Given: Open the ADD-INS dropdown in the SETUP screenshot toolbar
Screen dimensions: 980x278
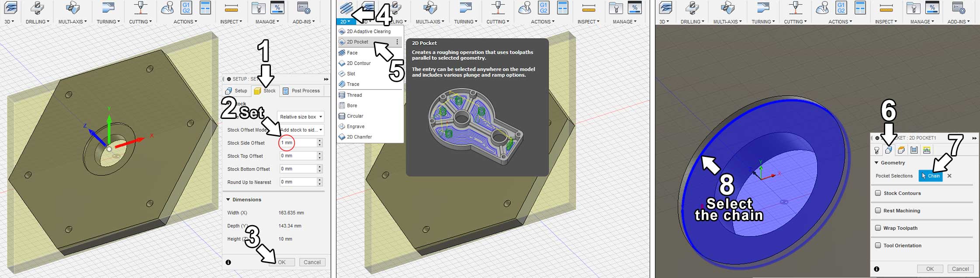Looking at the screenshot, I should click(304, 21).
